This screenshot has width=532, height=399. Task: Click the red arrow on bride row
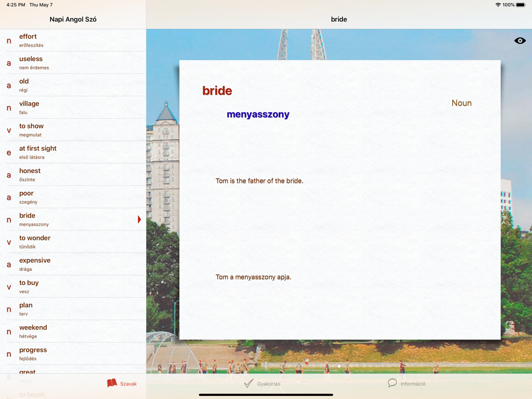click(x=139, y=220)
